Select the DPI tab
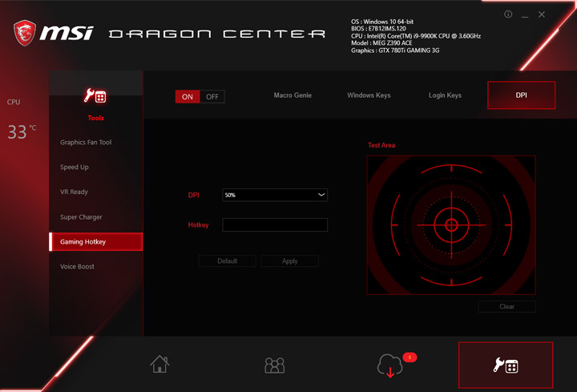 [x=522, y=95]
